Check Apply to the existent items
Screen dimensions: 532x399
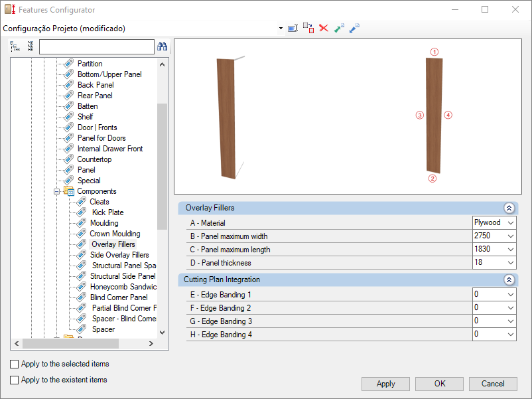click(14, 380)
